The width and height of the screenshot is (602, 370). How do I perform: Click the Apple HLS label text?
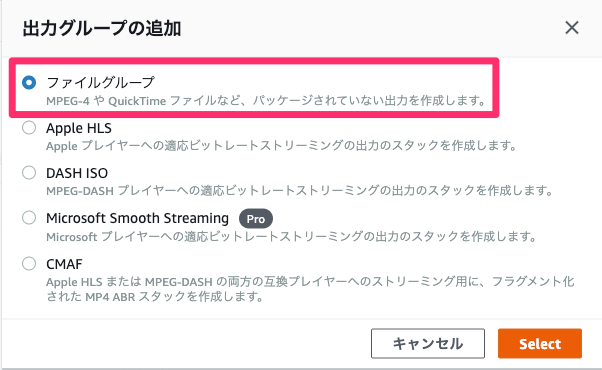pos(79,128)
